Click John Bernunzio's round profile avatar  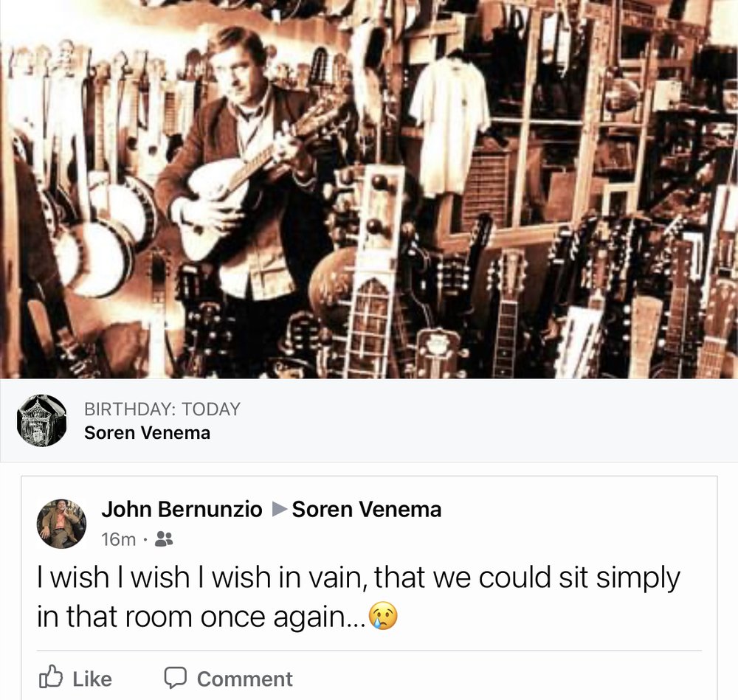pyautogui.click(x=61, y=524)
